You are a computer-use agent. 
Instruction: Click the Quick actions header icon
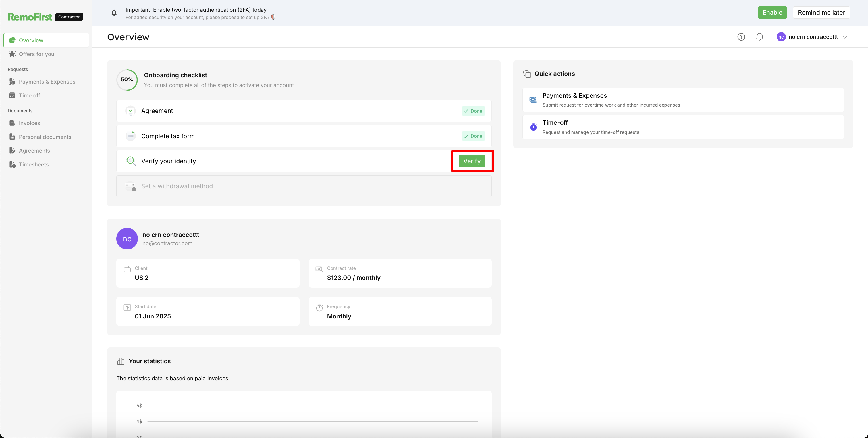tap(527, 74)
